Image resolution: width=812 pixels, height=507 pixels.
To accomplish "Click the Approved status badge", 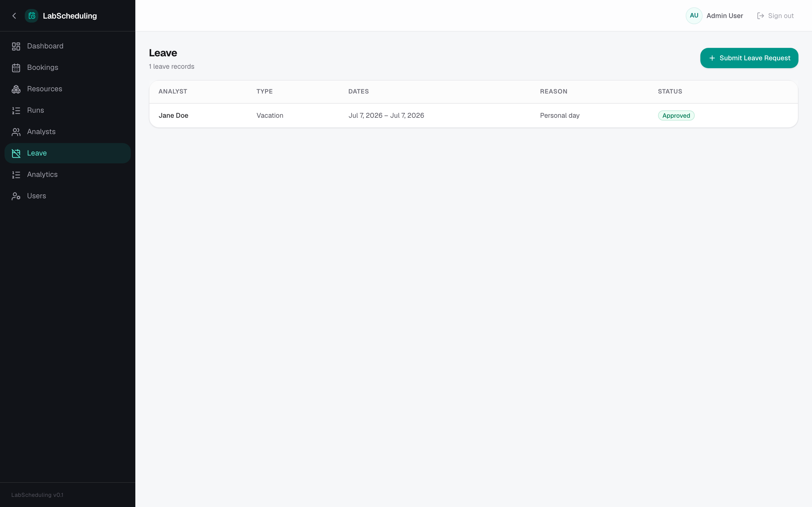I will (676, 116).
